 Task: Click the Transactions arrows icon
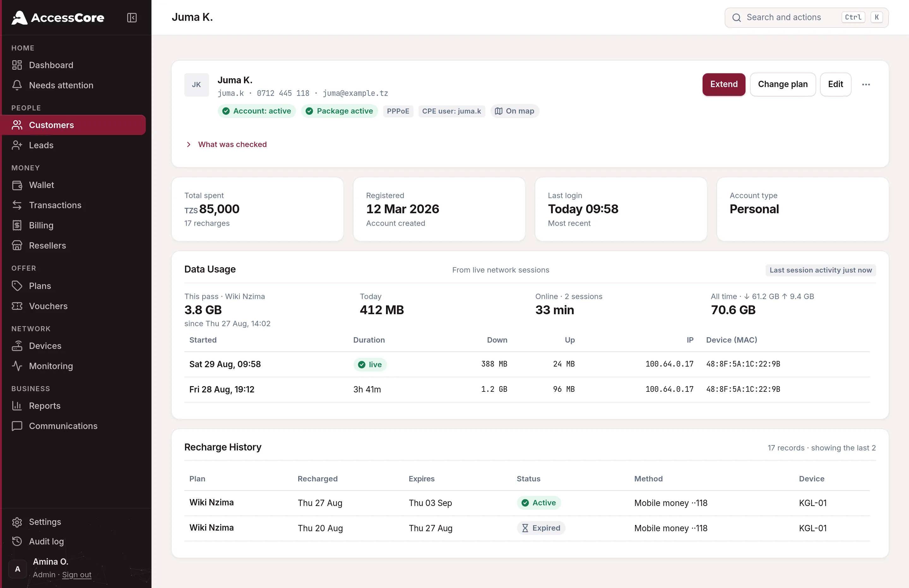coord(17,205)
